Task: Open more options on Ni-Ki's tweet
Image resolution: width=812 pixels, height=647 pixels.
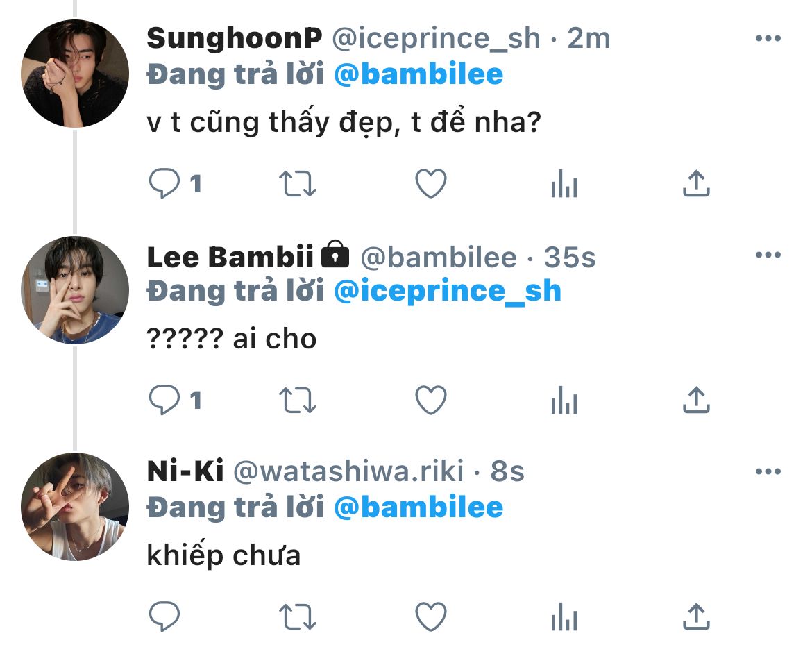Action: tap(768, 472)
